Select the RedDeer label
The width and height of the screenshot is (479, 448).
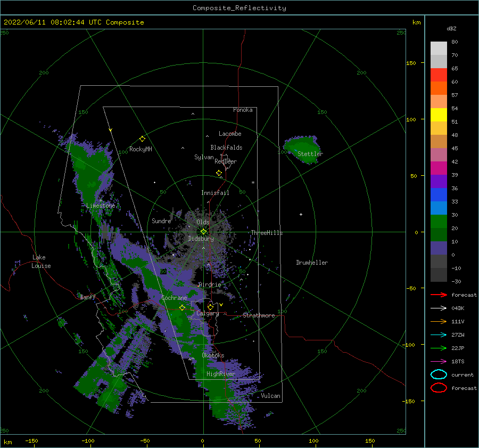pyautogui.click(x=226, y=161)
